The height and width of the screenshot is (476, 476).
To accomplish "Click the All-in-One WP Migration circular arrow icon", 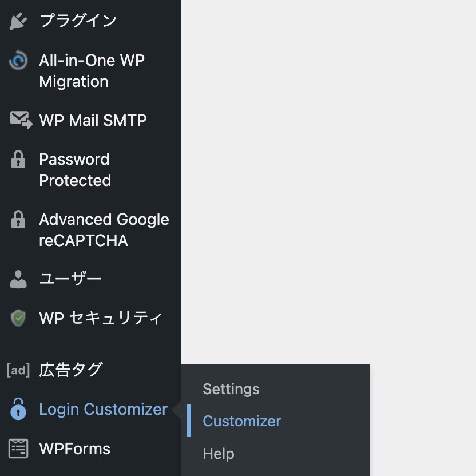I will tap(18, 60).
